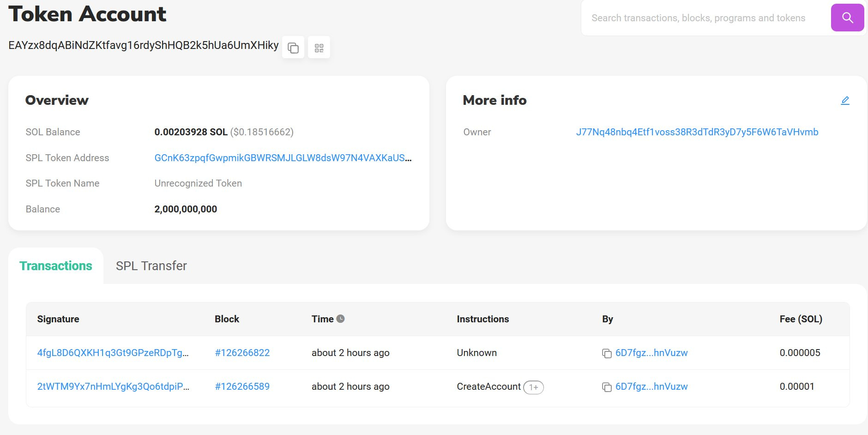Image resolution: width=868 pixels, height=435 pixels.
Task: Select the token balance 2,000,000,000
Action: click(186, 209)
